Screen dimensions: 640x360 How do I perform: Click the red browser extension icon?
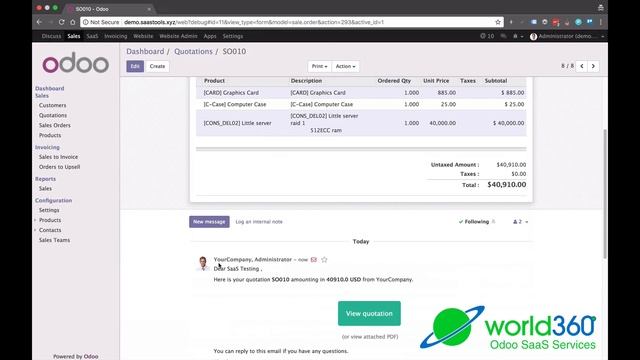[556, 22]
